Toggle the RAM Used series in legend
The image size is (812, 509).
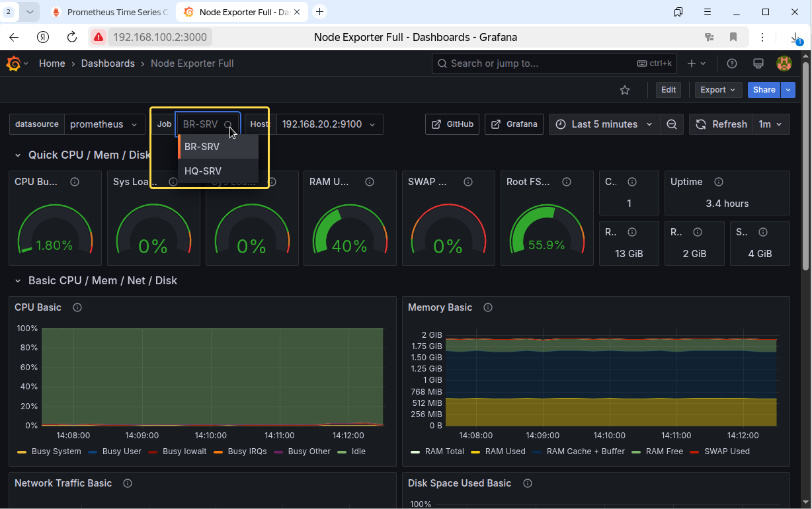[x=505, y=451]
